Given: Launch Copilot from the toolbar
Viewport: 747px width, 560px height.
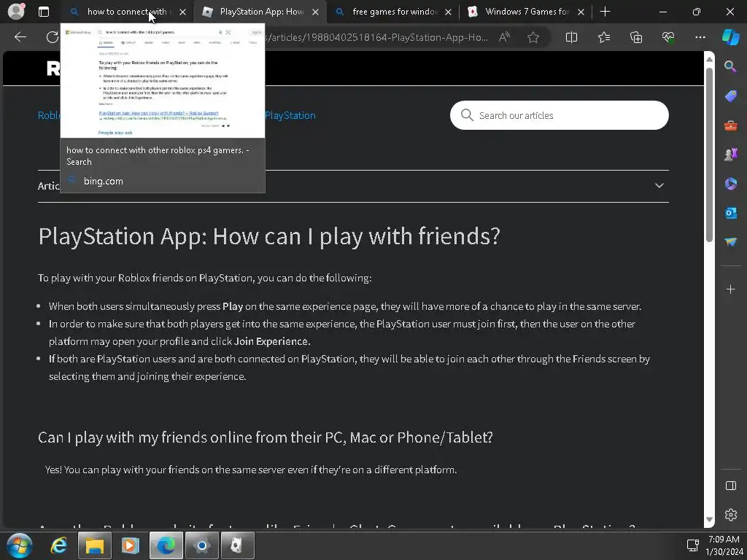Looking at the screenshot, I should point(730,37).
